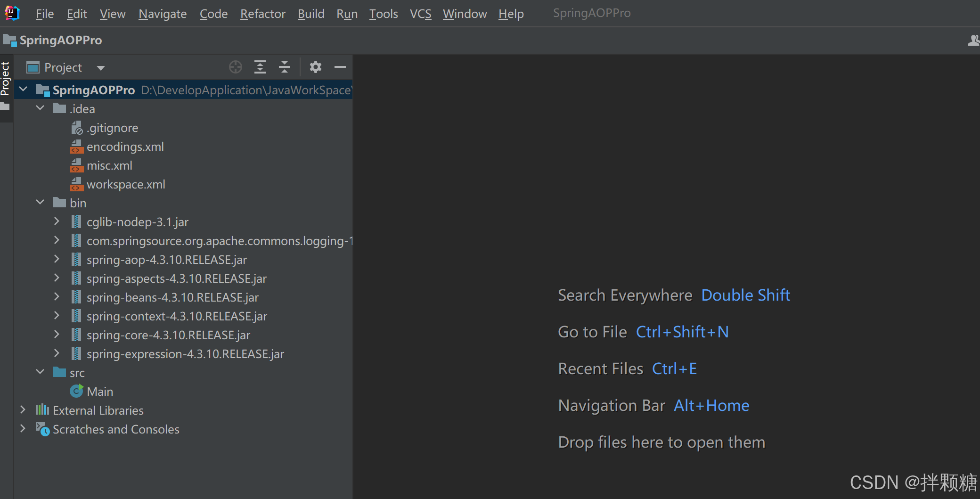Open the Help menu

coord(511,14)
